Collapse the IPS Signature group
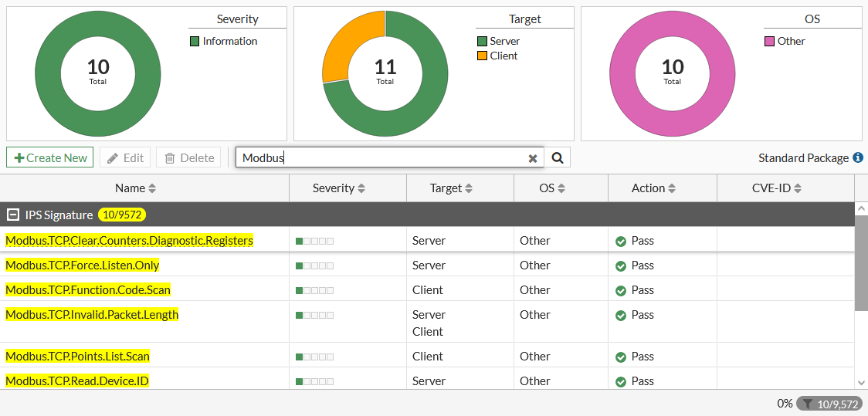This screenshot has height=416, width=868. point(13,215)
